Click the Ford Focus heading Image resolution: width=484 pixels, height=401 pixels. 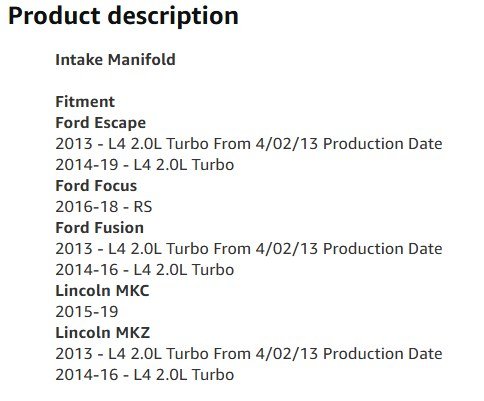(x=96, y=186)
